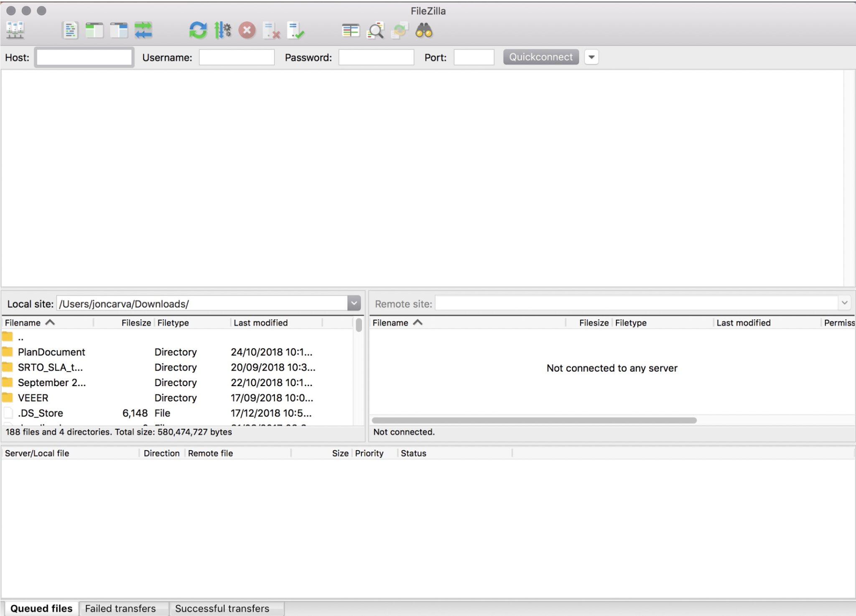Select parent directory '..' folder

(177, 337)
